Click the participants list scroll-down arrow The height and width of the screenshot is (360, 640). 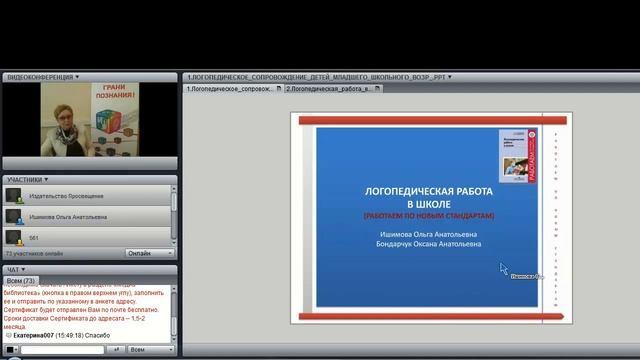click(174, 243)
